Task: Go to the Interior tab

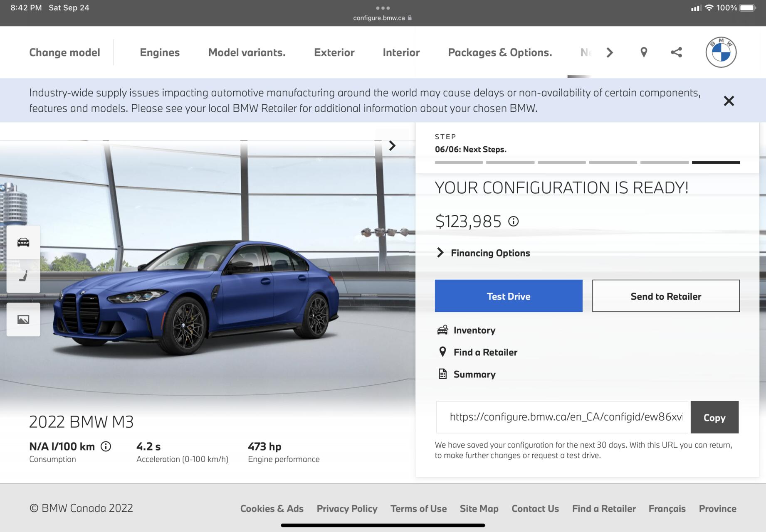Action: point(401,52)
